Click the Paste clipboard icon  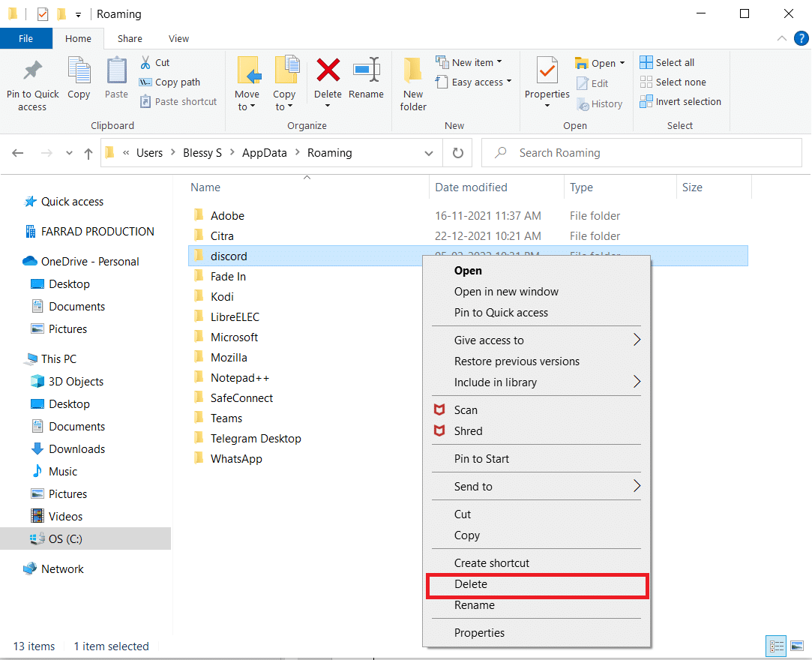[x=116, y=70]
